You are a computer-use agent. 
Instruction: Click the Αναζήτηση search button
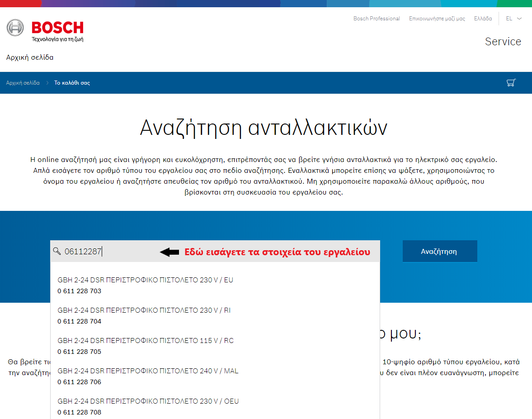[440, 251]
